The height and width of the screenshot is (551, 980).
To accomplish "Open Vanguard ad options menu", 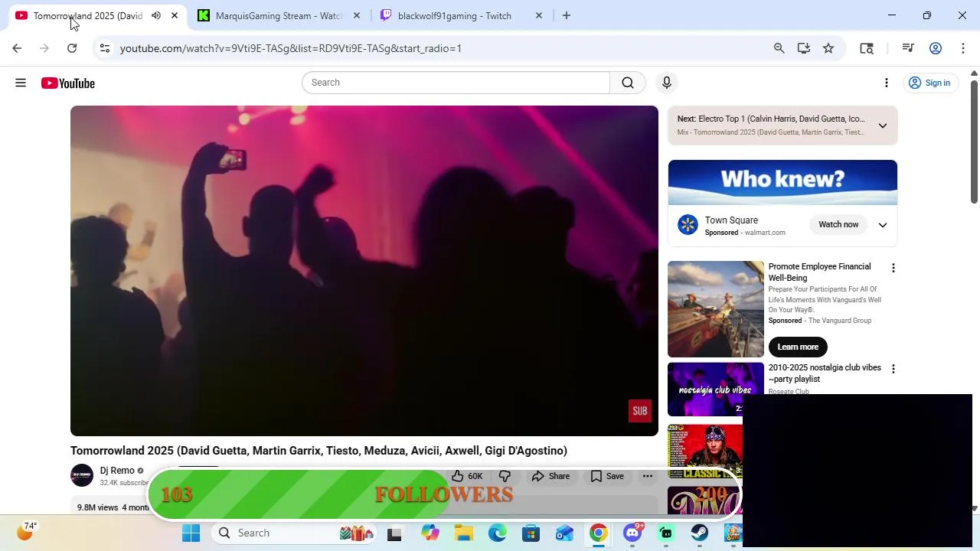I will pos(893,268).
